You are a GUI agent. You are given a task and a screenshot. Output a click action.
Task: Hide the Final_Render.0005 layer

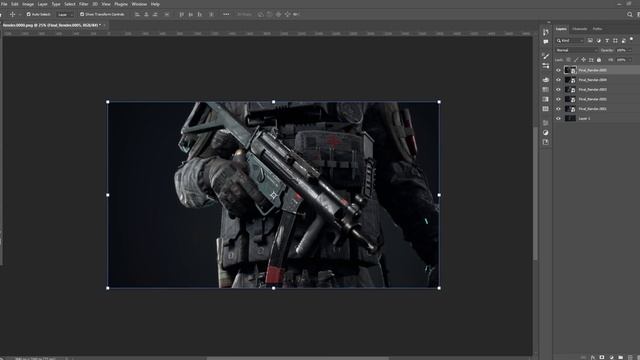coord(558,70)
